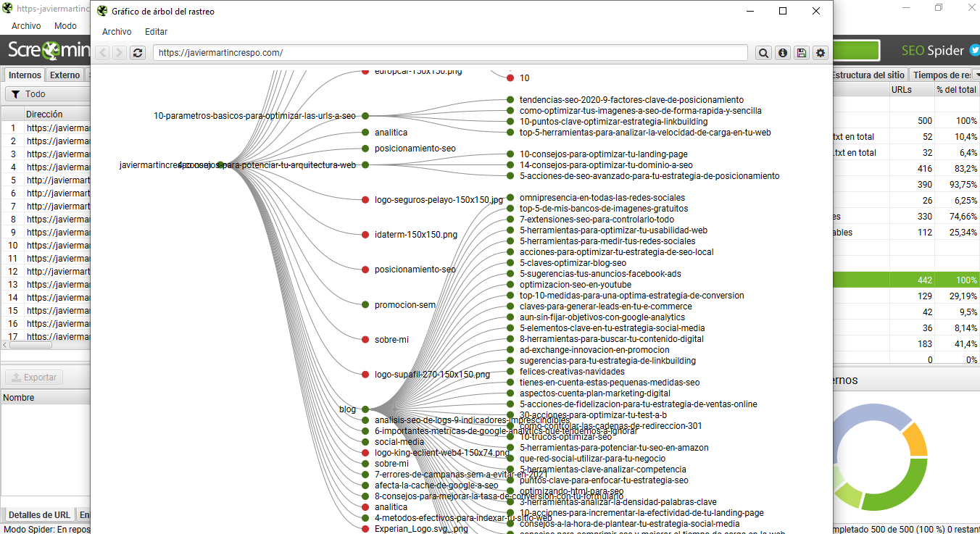
Task: Select the blog node in the tree graph
Action: 365,409
